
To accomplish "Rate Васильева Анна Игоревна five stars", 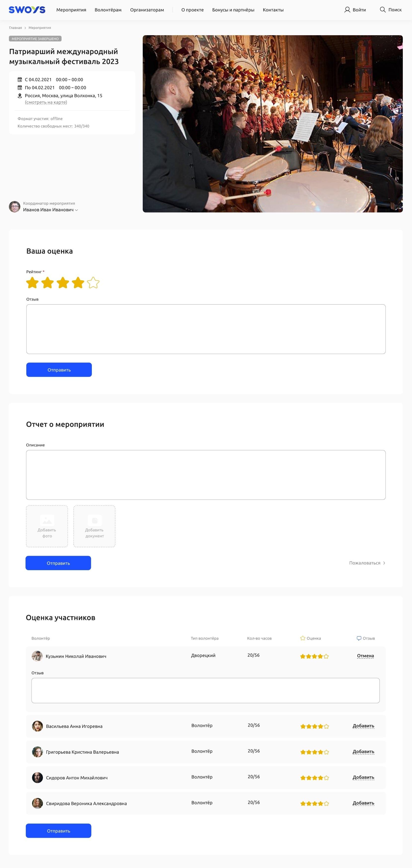I will 326,726.
